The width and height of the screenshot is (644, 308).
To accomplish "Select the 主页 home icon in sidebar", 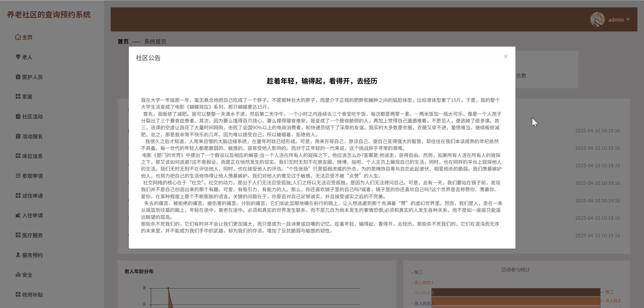I will click(x=18, y=37).
